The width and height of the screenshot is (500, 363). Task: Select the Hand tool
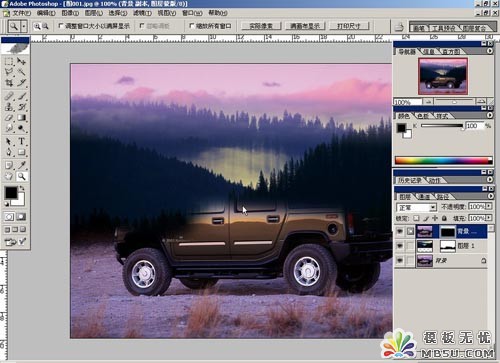(9, 176)
